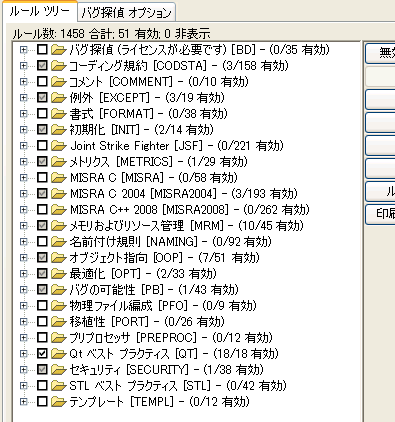Viewport: 395px width, 422px height.
Task: Click the オブジェクト指向 [OOP] folder icon
Action: (x=59, y=258)
